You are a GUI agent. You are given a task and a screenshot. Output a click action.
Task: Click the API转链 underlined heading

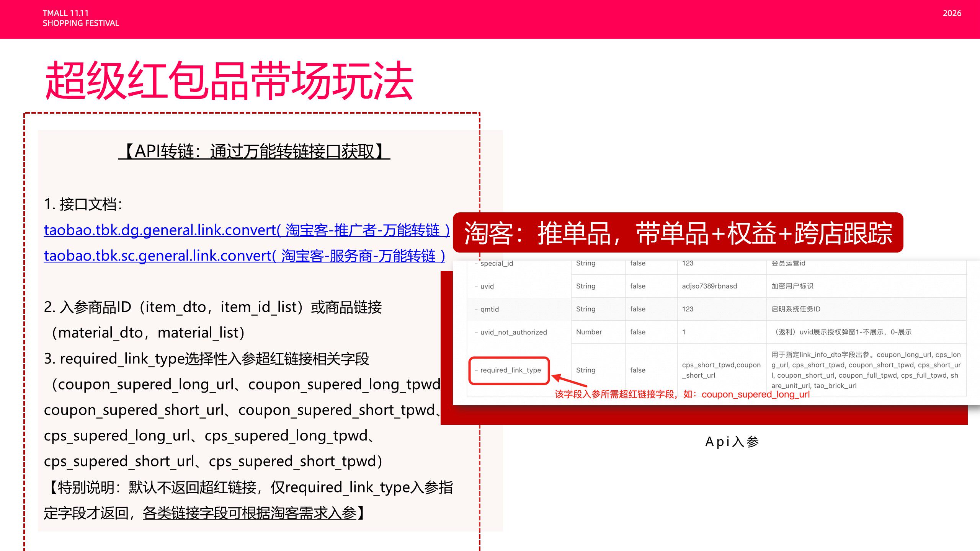click(254, 151)
